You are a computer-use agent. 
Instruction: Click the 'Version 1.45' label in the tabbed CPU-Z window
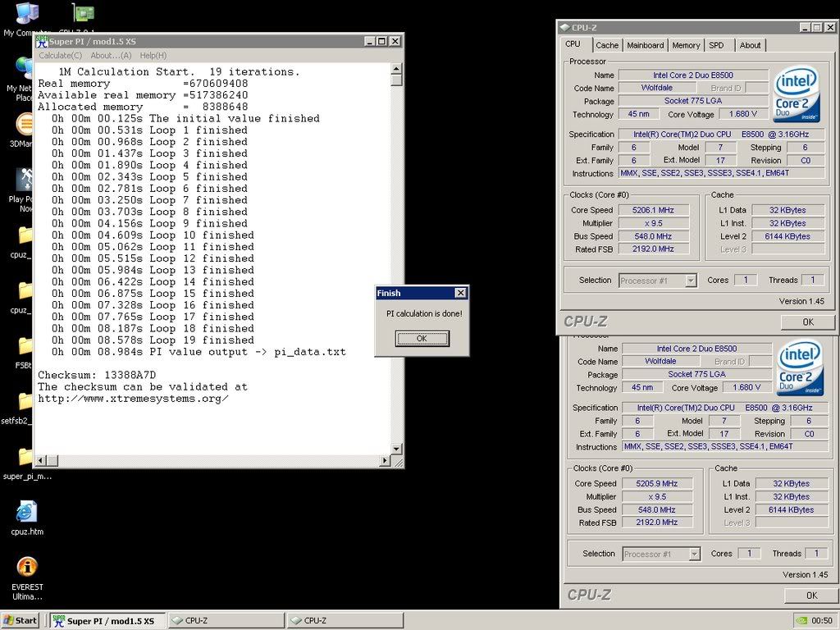click(801, 301)
